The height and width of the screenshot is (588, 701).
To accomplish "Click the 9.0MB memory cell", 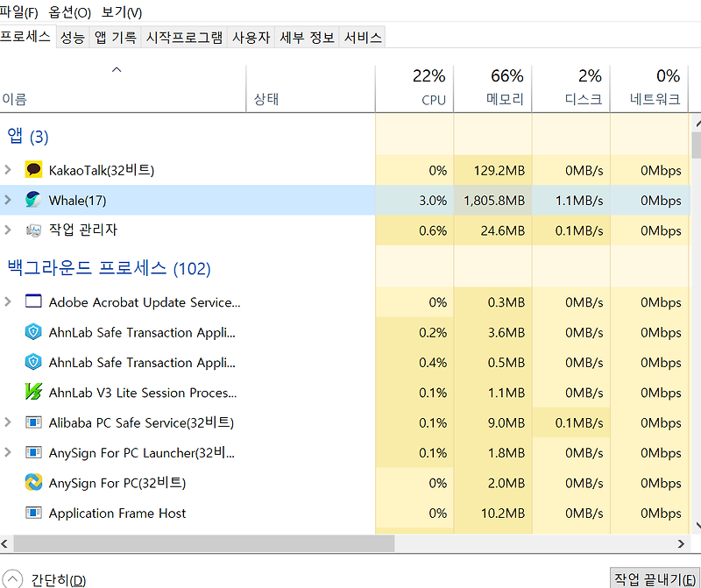I will 492,422.
